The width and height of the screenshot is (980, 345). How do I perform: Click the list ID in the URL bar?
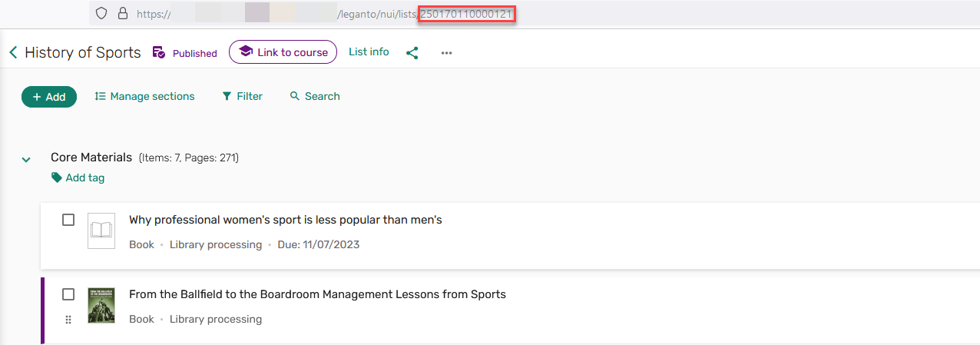(466, 14)
